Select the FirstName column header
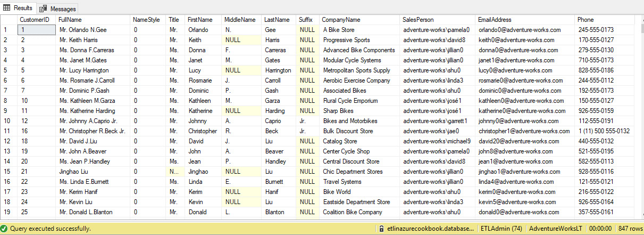The width and height of the screenshot is (644, 235). coord(203,20)
